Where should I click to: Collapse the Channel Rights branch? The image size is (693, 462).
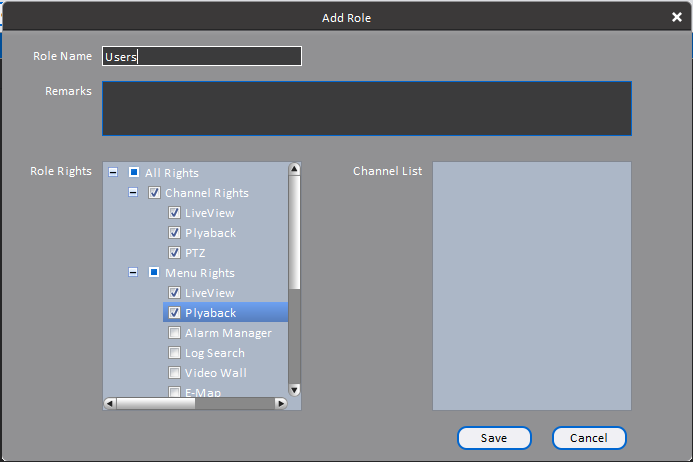pyautogui.click(x=133, y=192)
